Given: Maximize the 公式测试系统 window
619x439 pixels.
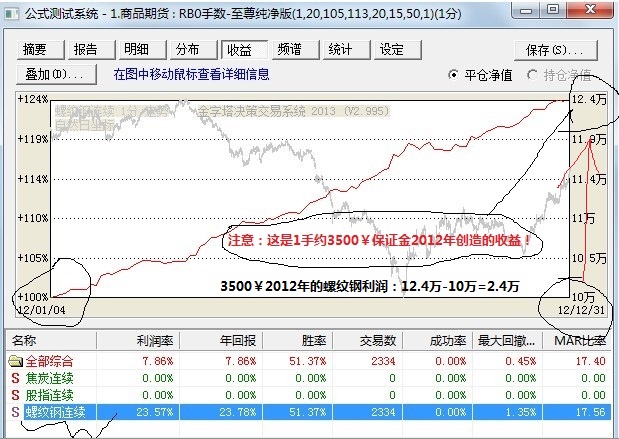Looking at the screenshot, I should click(553, 10).
